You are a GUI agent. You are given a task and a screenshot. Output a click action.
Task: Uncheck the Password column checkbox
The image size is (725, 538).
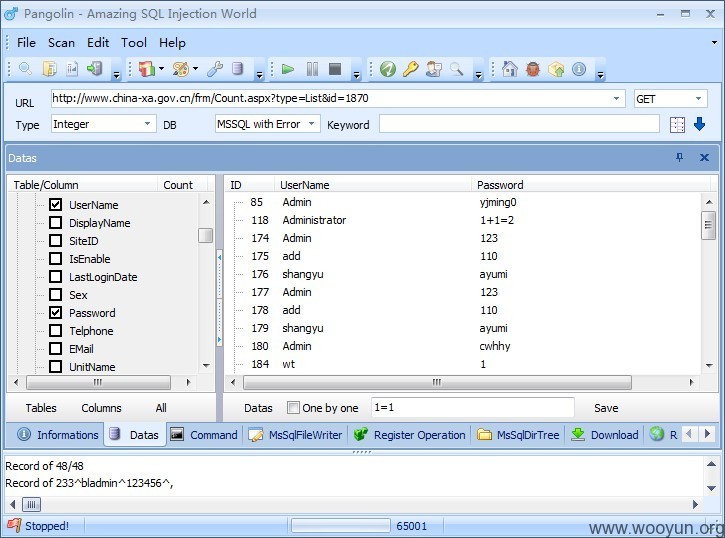55,312
